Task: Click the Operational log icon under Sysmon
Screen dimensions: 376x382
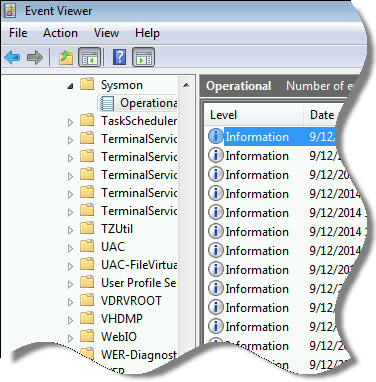Action: [107, 103]
